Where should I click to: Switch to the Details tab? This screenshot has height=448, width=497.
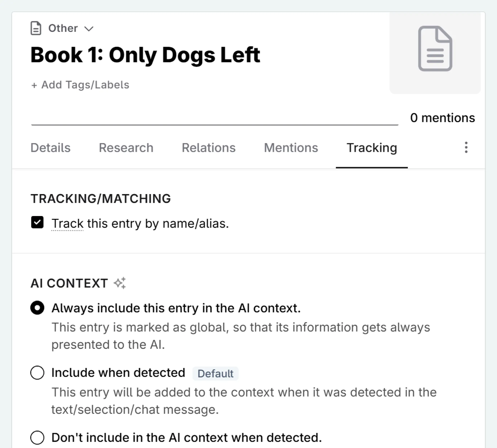click(x=50, y=148)
